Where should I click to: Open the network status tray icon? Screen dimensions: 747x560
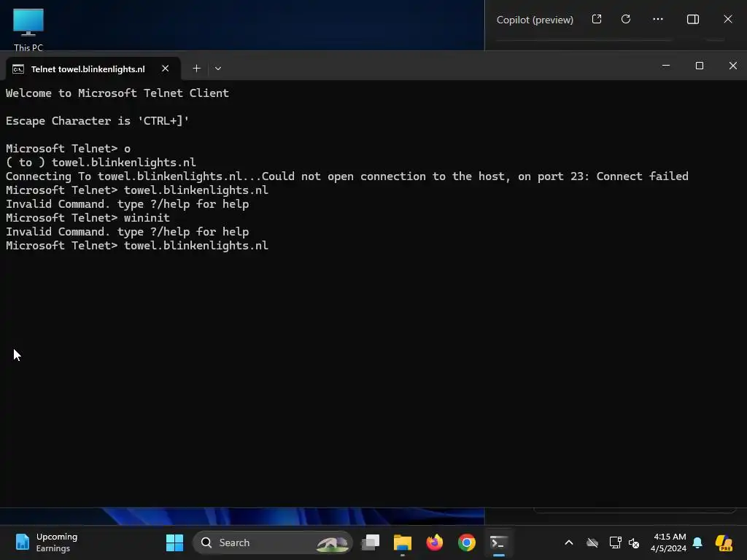tap(615, 542)
